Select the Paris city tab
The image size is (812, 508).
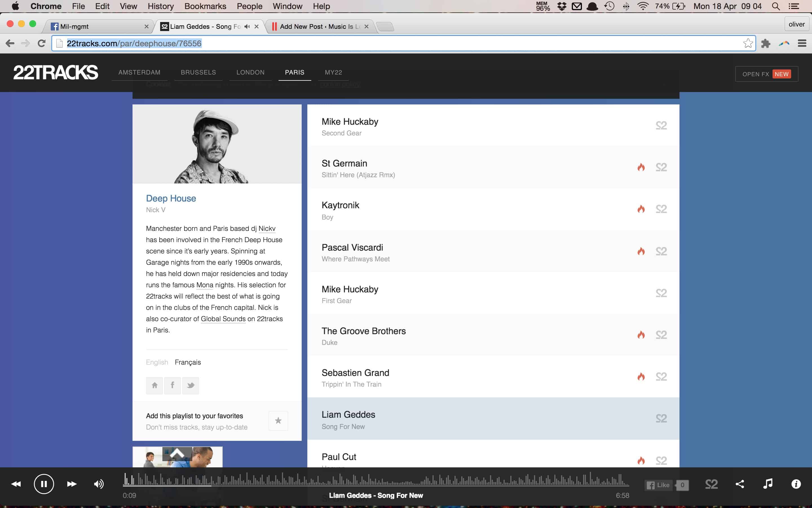[x=295, y=72]
